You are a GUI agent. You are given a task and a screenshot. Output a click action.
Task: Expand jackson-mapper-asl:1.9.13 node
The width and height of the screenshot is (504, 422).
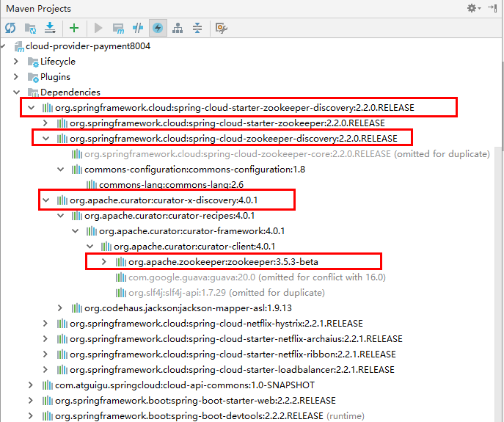click(x=59, y=308)
